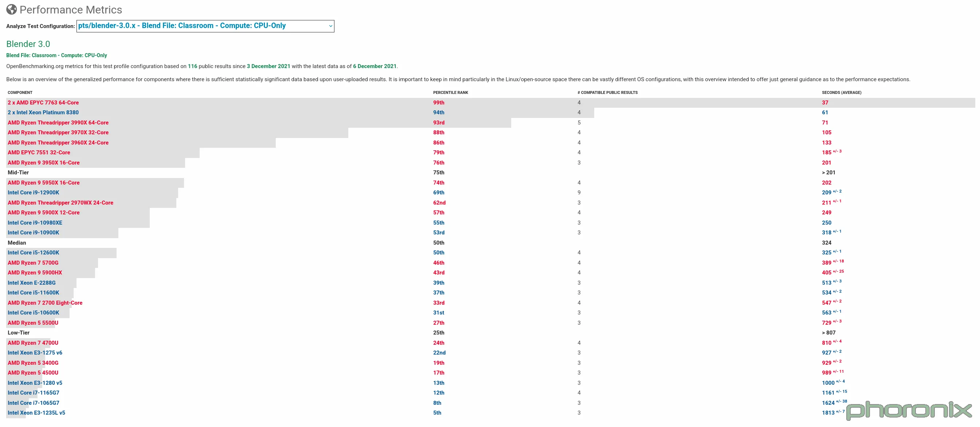Select AMD Ryzen 7 5700G link
Screen dimensions: 980x427
click(x=33, y=263)
